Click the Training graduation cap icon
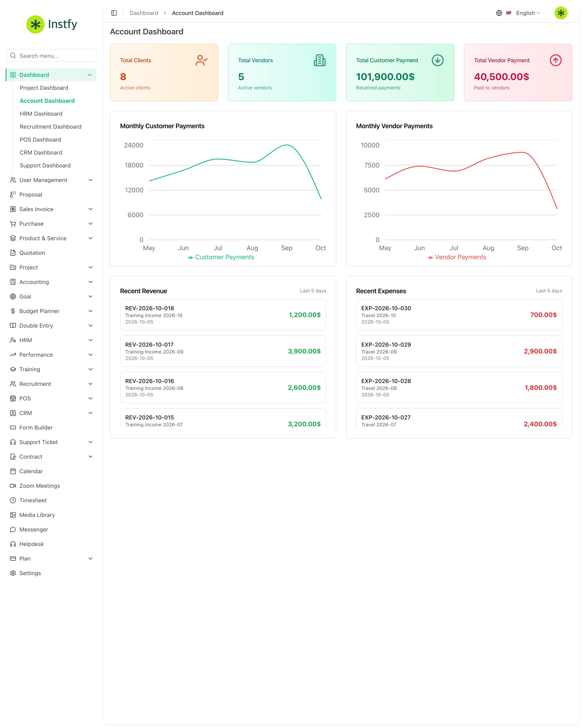582x728 pixels. pos(13,369)
